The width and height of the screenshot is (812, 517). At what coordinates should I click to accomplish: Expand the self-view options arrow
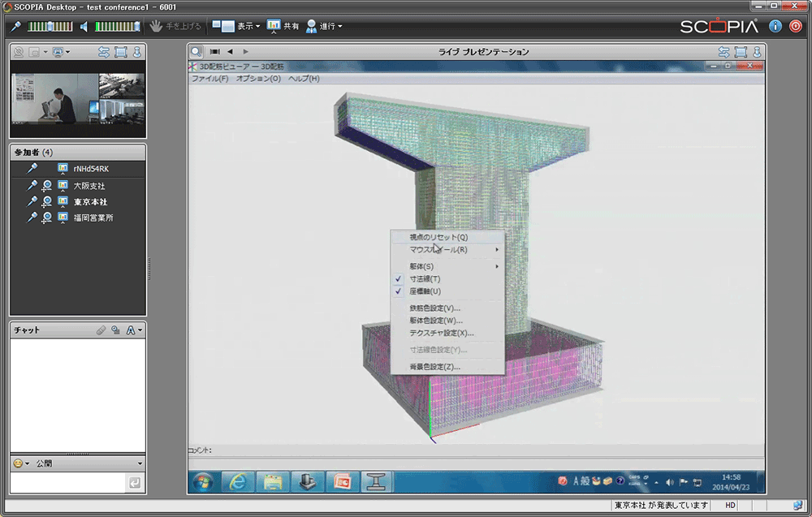[x=45, y=52]
